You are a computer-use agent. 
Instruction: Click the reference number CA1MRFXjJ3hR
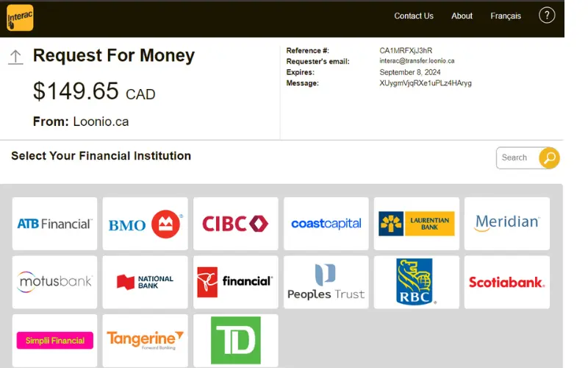point(406,50)
